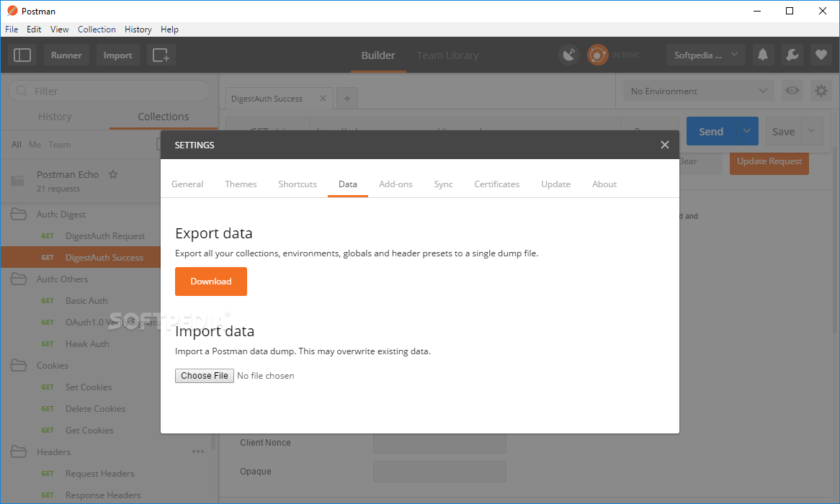Click the blue Send button
The height and width of the screenshot is (504, 840).
(711, 131)
